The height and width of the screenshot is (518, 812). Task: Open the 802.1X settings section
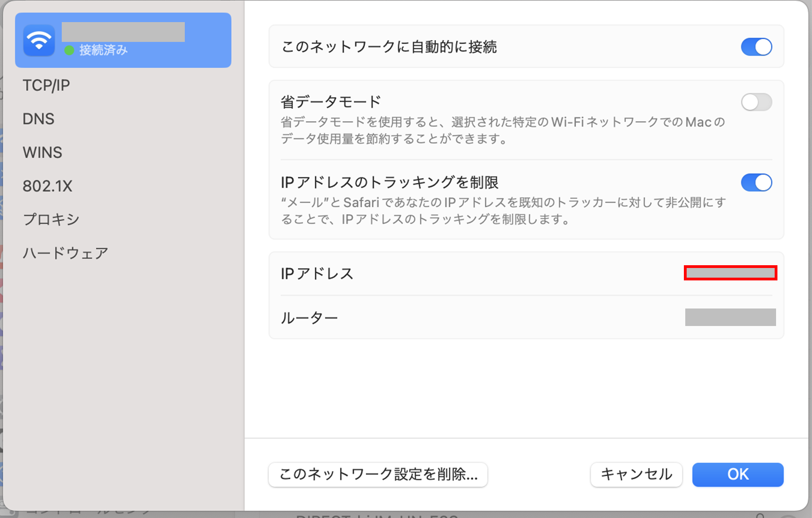pos(47,186)
